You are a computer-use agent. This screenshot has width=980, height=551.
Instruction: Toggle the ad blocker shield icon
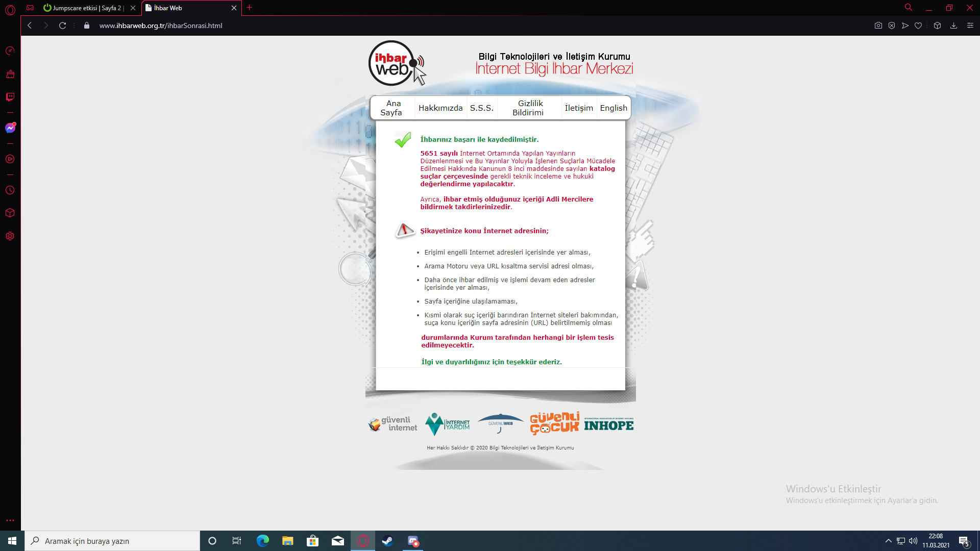891,26
